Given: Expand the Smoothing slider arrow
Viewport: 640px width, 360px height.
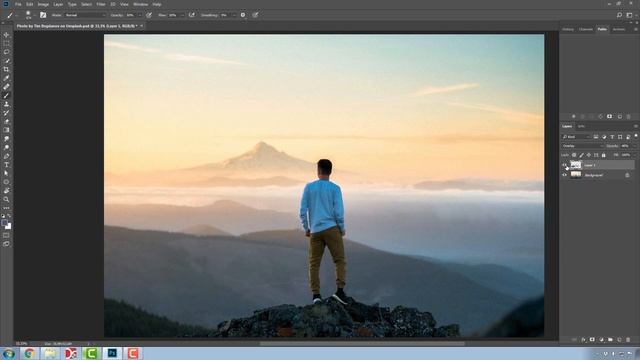Looking at the screenshot, I should 234,15.
